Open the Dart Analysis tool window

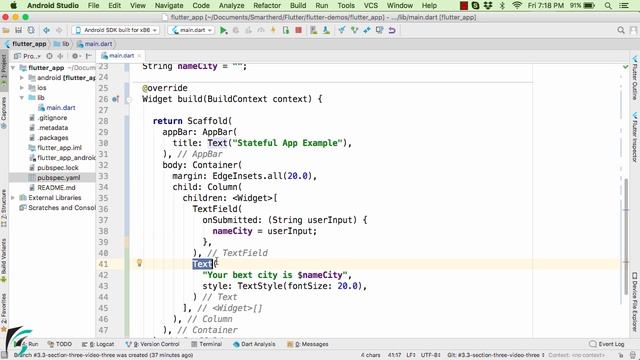coord(254,344)
